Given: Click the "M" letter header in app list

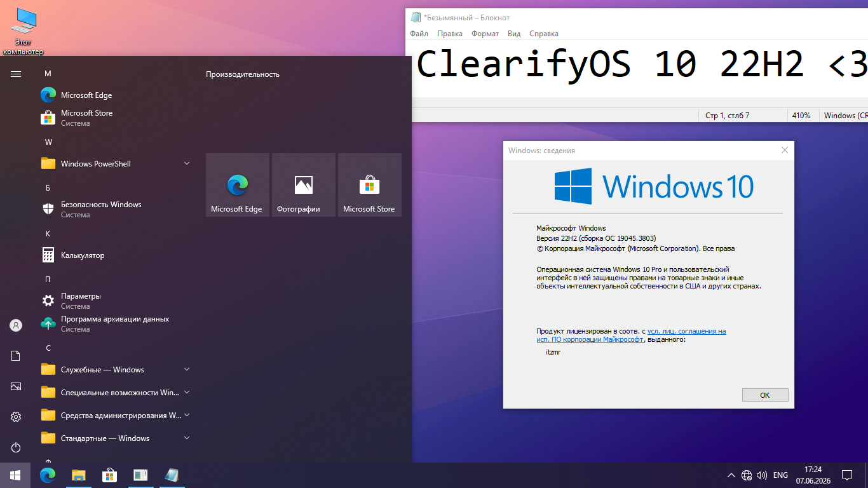Looking at the screenshot, I should click(x=48, y=74).
